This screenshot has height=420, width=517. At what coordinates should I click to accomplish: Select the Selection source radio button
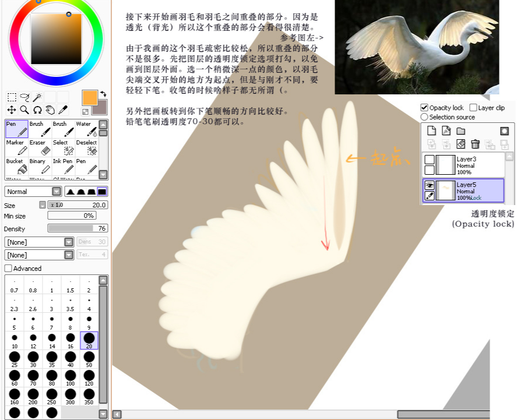(x=424, y=117)
